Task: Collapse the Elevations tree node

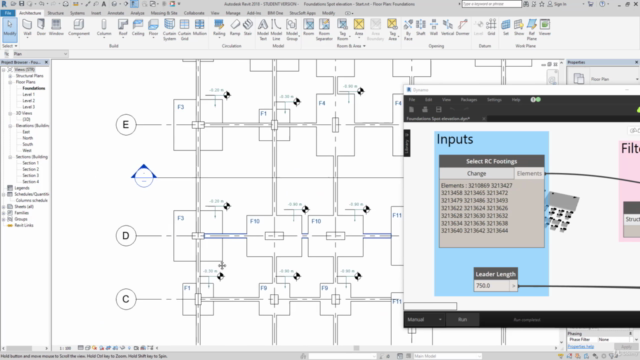Action: coord(10,126)
